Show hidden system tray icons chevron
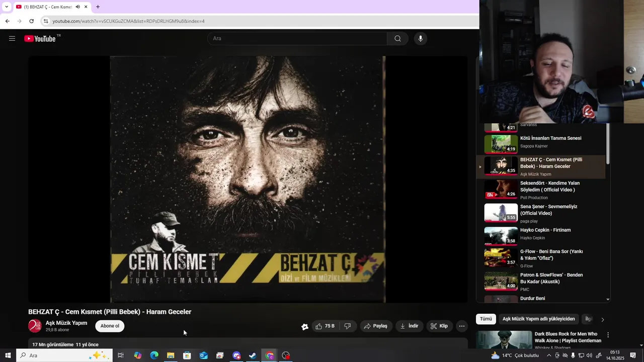This screenshot has width=644, height=362. click(548, 355)
